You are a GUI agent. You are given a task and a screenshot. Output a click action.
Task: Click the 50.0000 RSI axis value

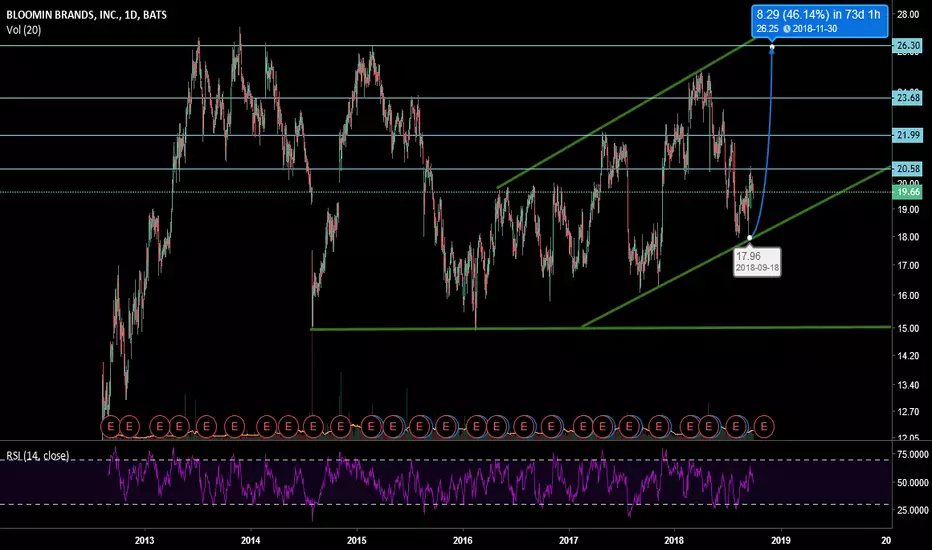point(912,482)
